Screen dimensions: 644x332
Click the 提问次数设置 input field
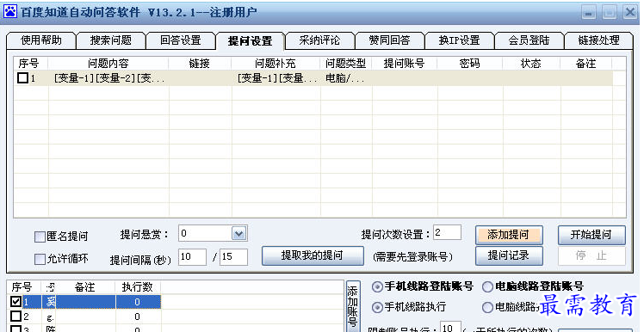447,233
